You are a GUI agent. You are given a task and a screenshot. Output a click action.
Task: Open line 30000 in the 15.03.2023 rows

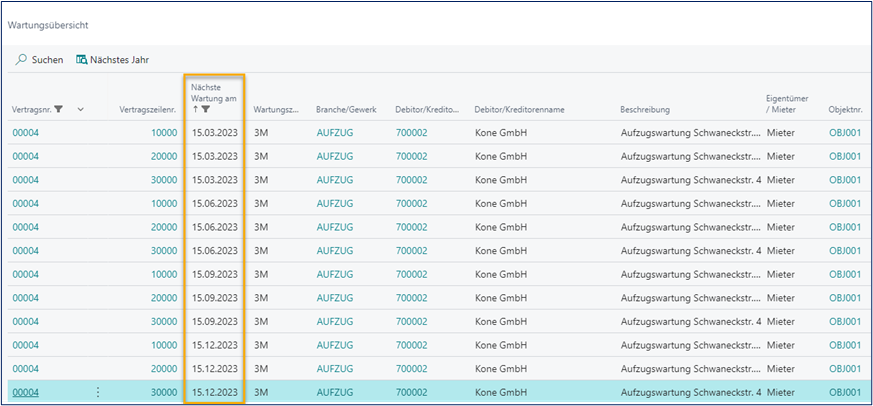pos(164,180)
